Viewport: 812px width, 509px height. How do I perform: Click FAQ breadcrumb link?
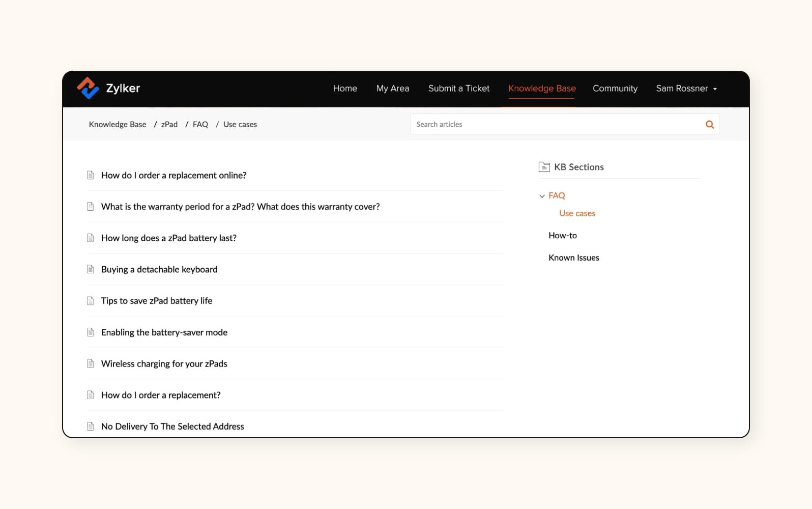point(200,124)
